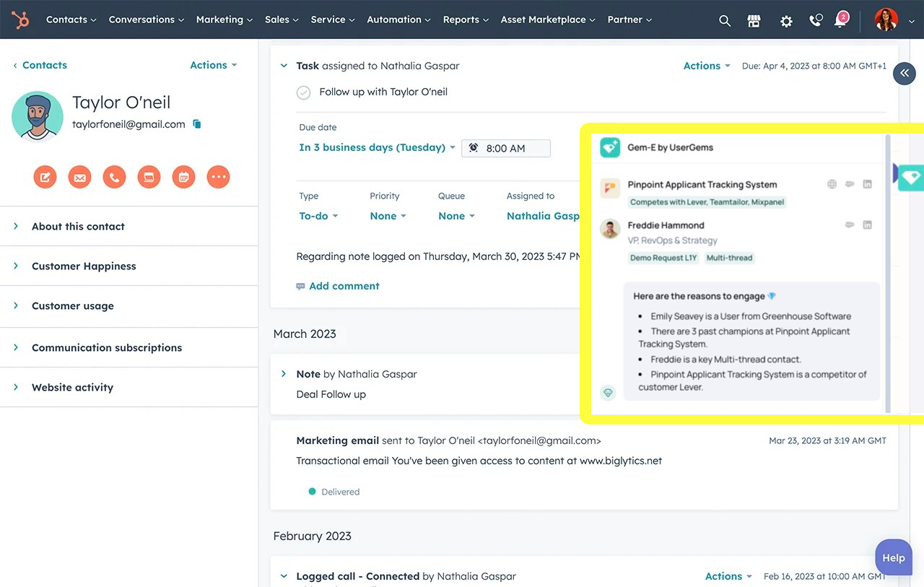Viewport: 924px width, 587px height.
Task: Open the Sales menu
Action: pos(282,19)
